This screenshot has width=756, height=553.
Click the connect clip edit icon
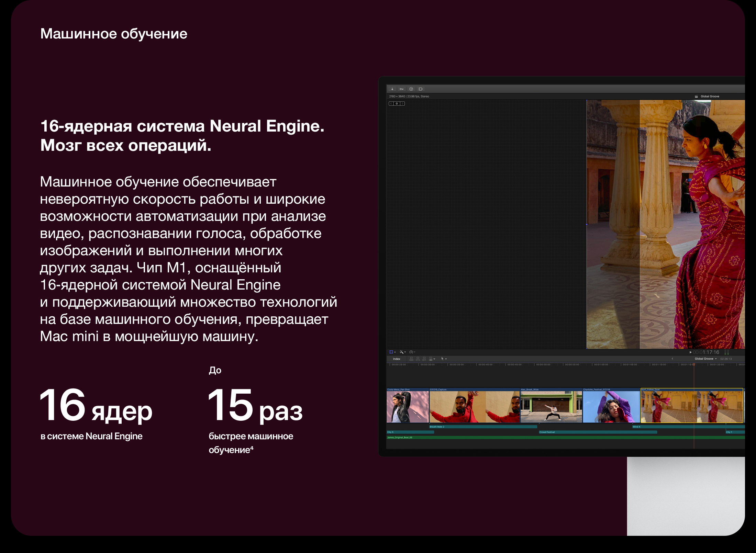[x=411, y=359]
